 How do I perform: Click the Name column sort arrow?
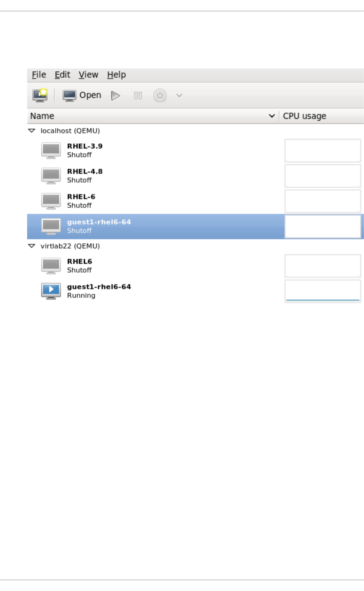[x=272, y=116]
